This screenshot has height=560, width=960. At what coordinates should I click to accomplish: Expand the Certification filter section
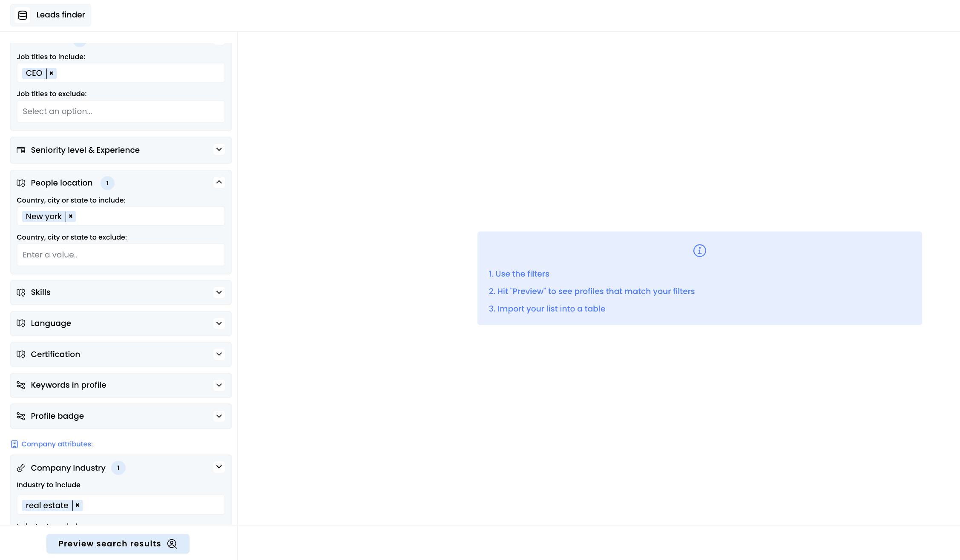219,354
